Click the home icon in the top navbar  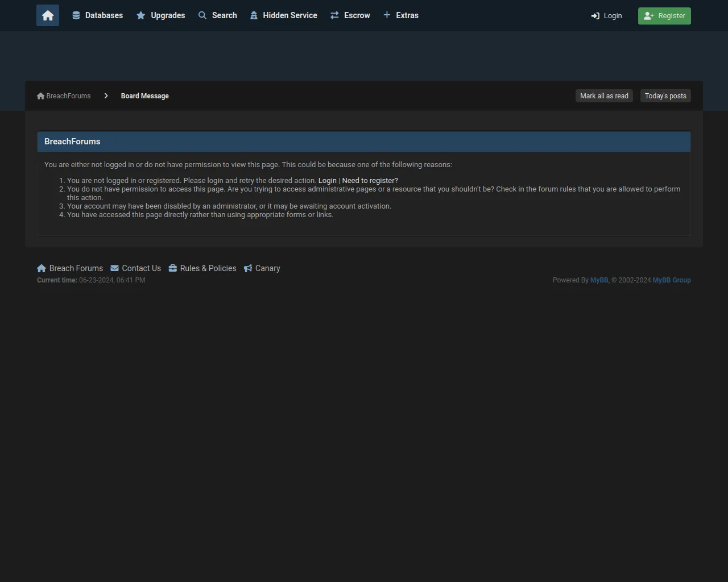click(x=48, y=16)
